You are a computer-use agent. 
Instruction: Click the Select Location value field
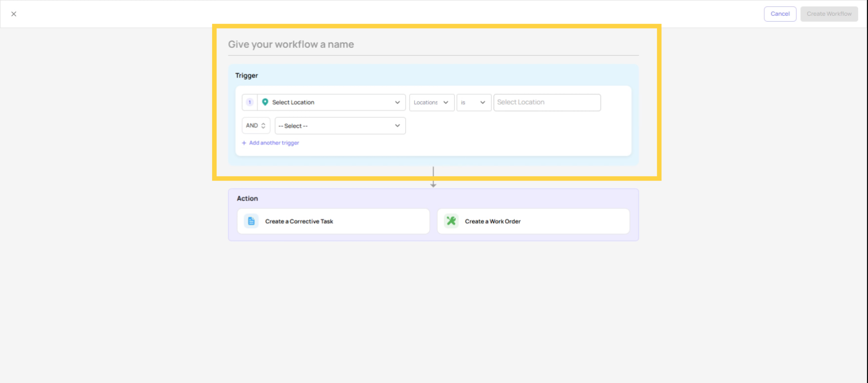[547, 103]
